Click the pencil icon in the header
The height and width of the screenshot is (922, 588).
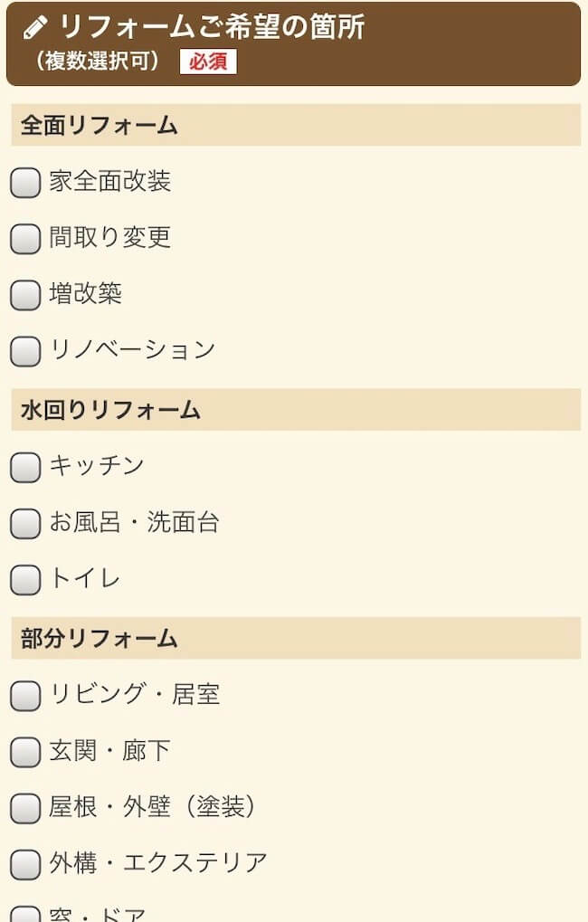coord(34,26)
